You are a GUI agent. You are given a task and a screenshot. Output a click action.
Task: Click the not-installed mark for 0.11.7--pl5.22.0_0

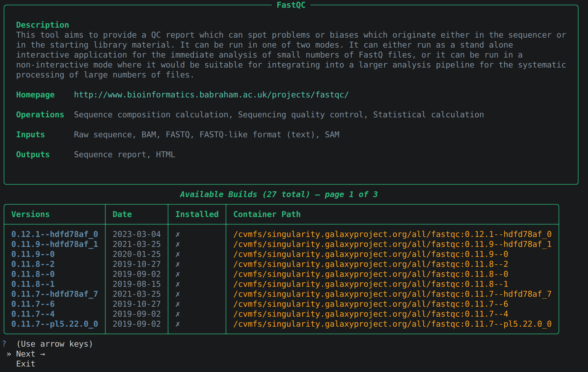(x=178, y=324)
